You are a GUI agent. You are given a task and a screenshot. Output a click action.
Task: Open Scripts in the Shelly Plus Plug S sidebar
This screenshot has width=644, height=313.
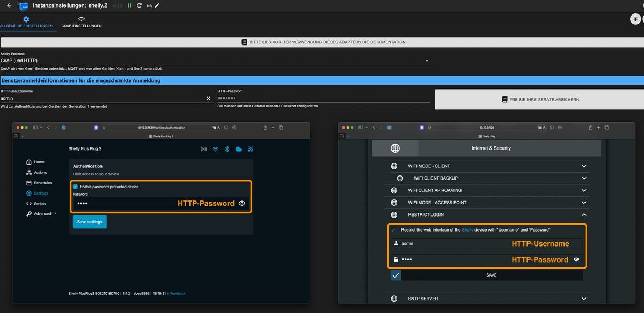tap(36, 204)
